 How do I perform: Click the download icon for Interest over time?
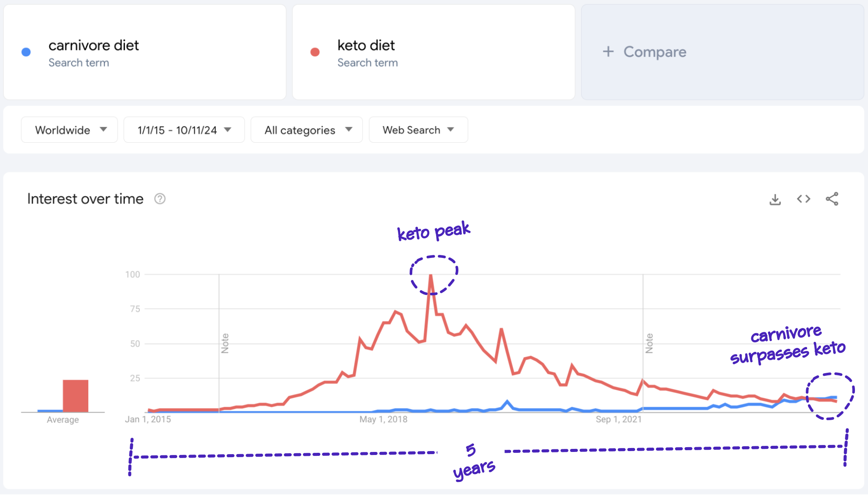(775, 200)
